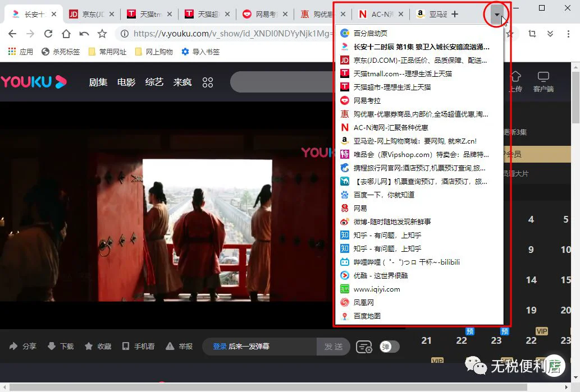Viewport: 580px width, 392px height.
Task: Open danmaku settings icon beside 发送
Action: 364,347
